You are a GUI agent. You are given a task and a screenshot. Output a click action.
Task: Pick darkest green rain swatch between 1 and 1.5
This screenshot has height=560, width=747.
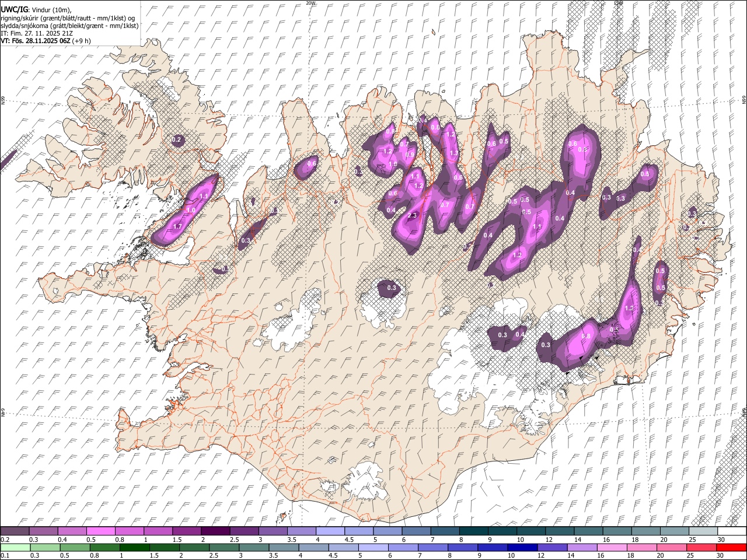tap(134, 547)
